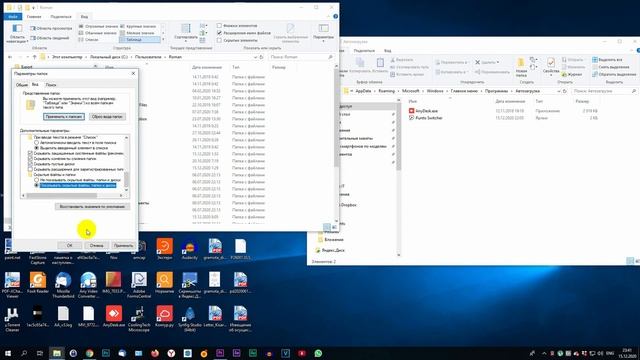Click Сброс вида папок button

coord(107,117)
